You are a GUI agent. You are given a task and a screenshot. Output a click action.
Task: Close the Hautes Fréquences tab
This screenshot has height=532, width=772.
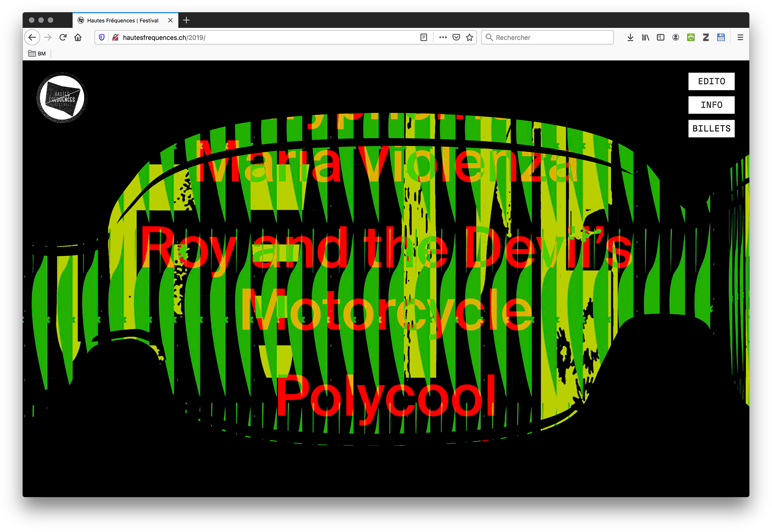pyautogui.click(x=170, y=20)
